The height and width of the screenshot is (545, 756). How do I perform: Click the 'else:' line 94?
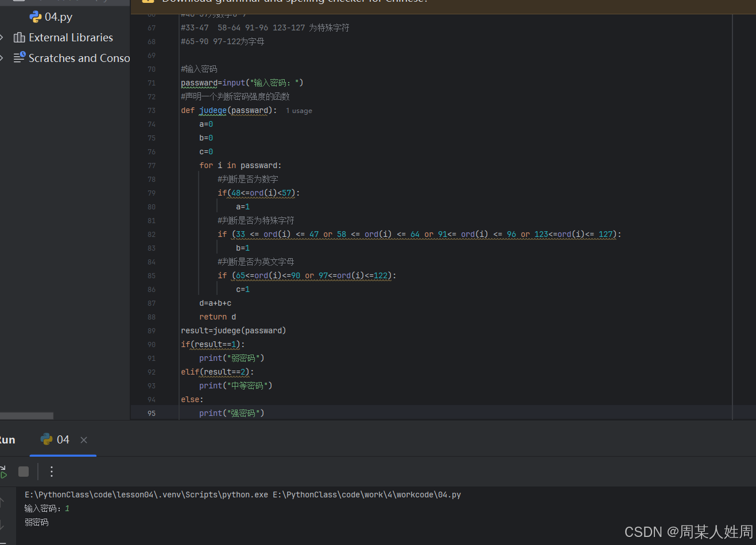click(x=192, y=399)
